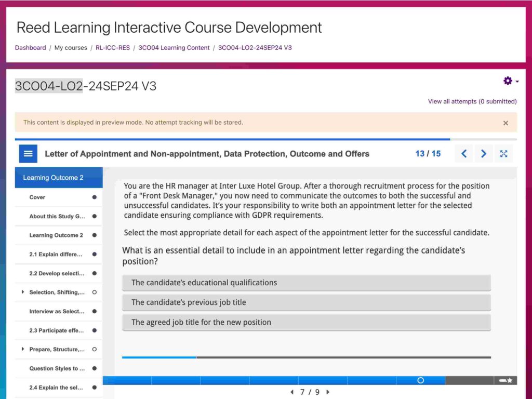Click the current slide circle marker on progress bar
The height and width of the screenshot is (399, 532).
[420, 380]
